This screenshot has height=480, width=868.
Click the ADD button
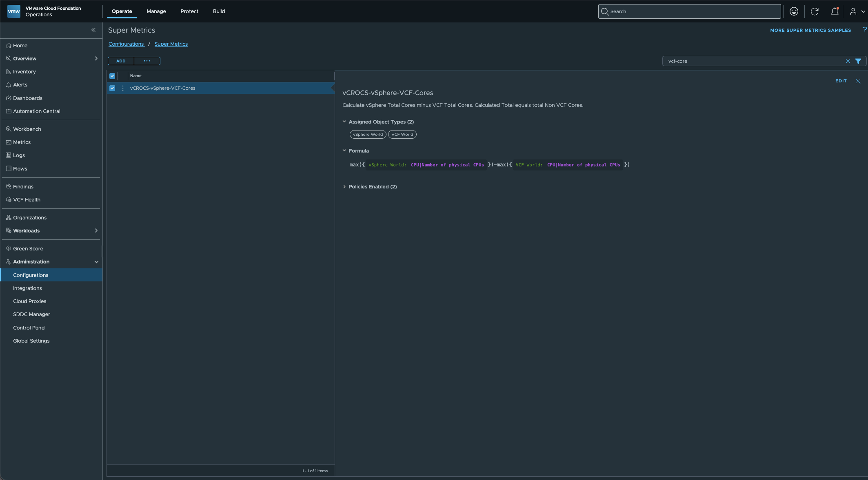(x=121, y=61)
